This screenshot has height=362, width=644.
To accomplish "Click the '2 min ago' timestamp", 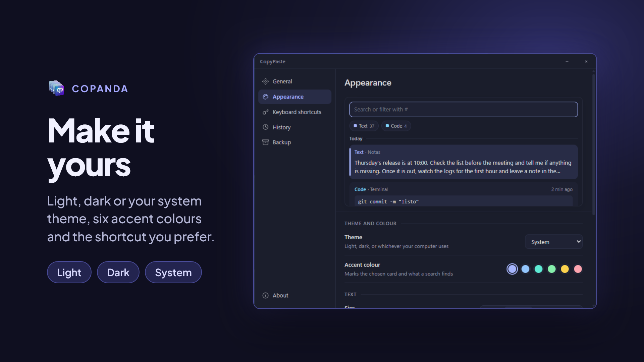I will 562,189.
